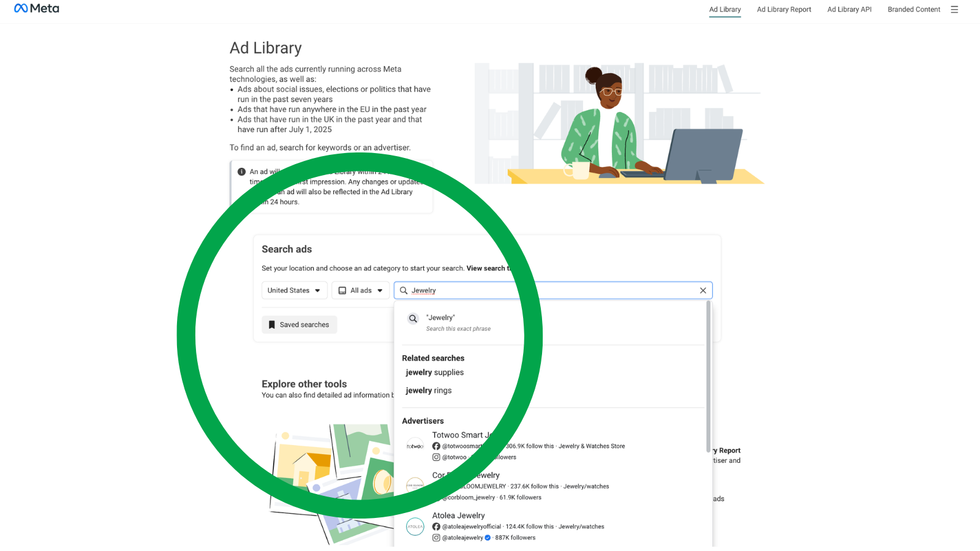
Task: Click into the Jewelry search input field
Action: (553, 291)
